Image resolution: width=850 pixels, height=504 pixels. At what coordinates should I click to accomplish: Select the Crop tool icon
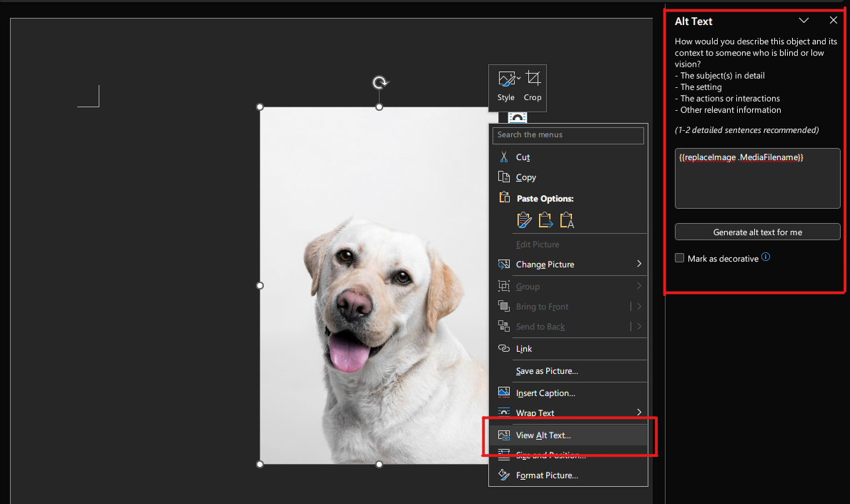tap(532, 79)
